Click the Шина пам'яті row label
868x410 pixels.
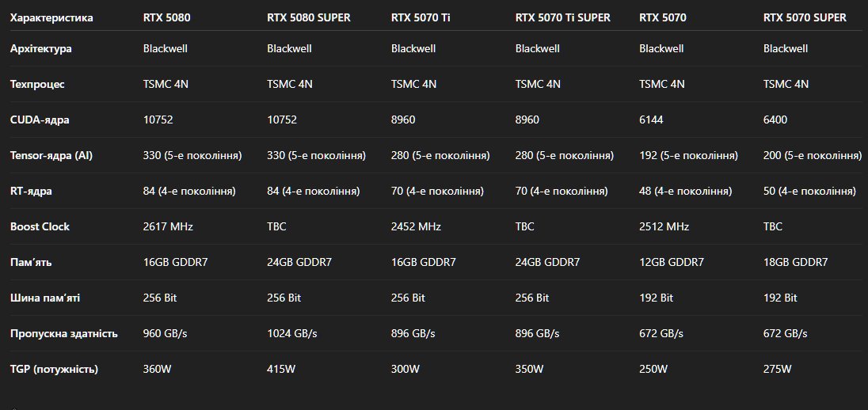(x=45, y=298)
